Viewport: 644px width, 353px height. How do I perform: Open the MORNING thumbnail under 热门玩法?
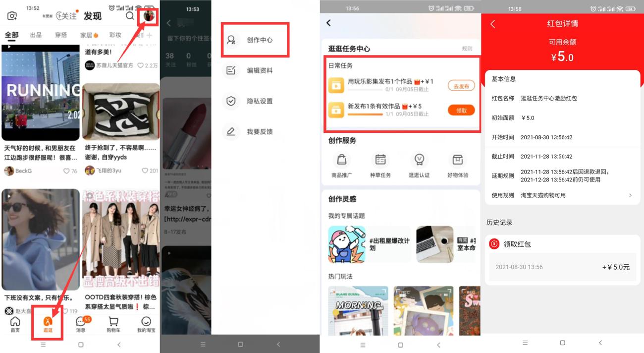[x=358, y=310]
